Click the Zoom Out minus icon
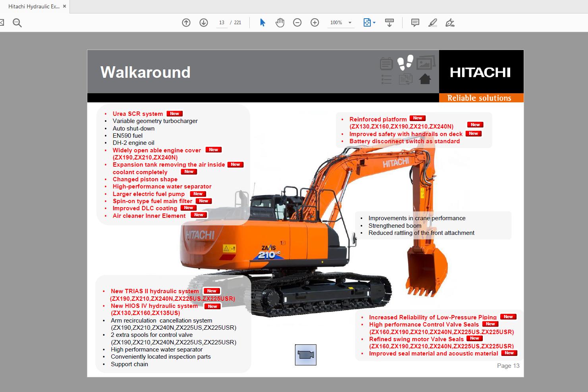Screen dimensions: 588x392 [297, 23]
